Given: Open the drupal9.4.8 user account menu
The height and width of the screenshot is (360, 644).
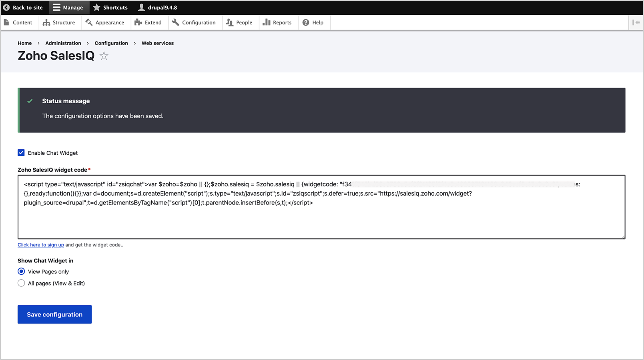Looking at the screenshot, I should [157, 8].
